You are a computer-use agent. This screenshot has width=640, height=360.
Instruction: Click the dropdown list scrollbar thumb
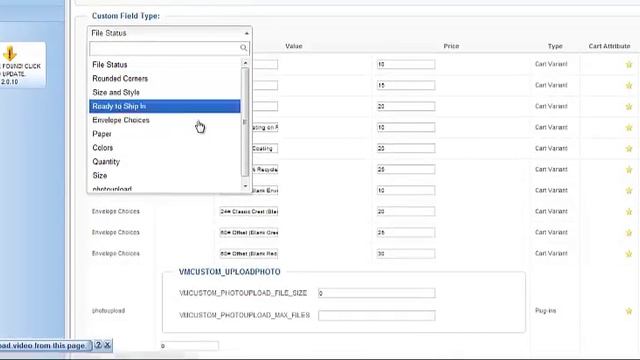pos(245,122)
